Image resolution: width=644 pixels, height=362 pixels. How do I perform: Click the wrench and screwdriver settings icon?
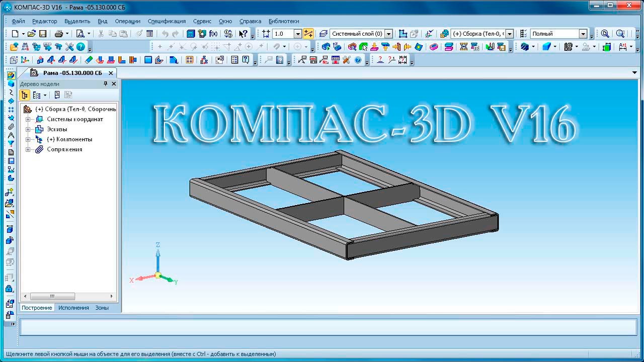(69, 47)
